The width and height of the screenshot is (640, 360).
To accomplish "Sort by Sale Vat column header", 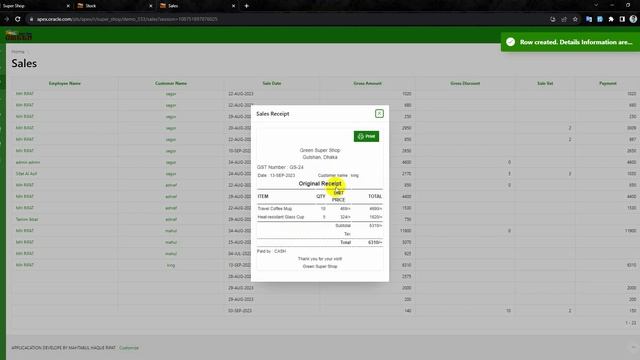I will (545, 83).
